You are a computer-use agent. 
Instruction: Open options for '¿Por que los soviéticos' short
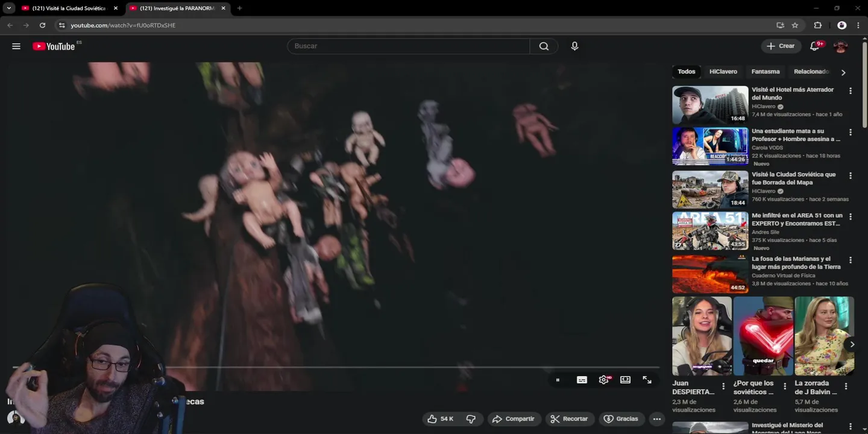(785, 386)
